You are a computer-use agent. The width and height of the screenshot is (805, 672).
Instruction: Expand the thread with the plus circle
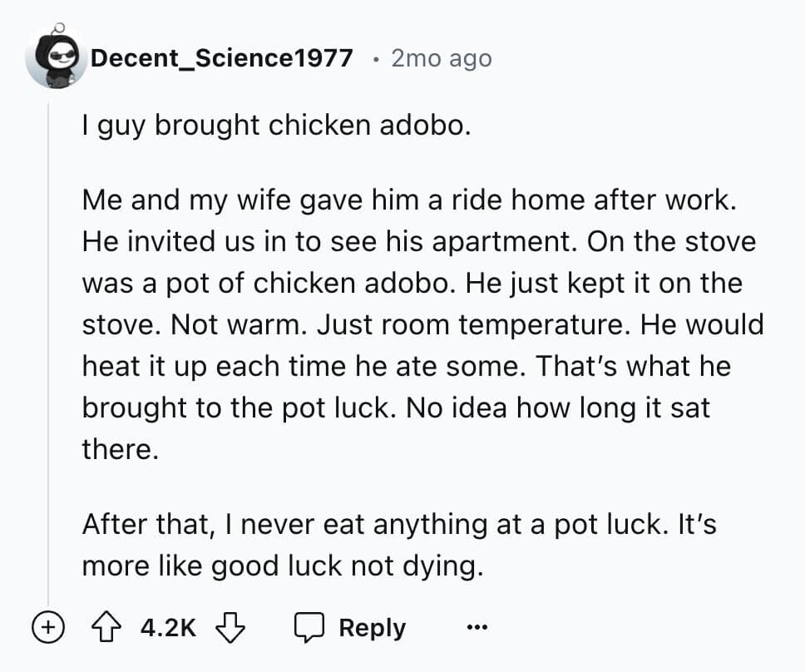[48, 627]
